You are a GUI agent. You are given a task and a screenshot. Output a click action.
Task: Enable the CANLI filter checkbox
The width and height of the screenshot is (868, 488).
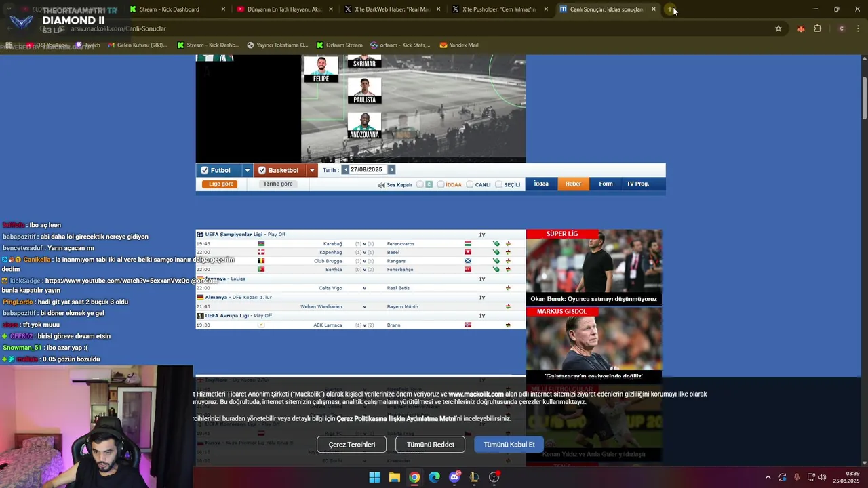pyautogui.click(x=469, y=184)
